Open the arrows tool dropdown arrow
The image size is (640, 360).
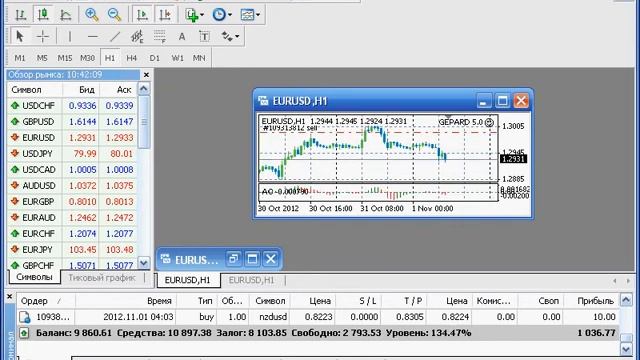237,36
